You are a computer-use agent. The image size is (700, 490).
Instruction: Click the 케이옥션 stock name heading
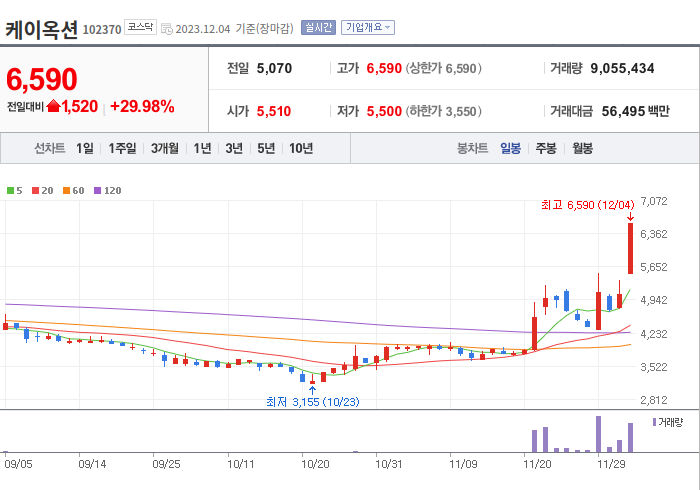[42, 30]
